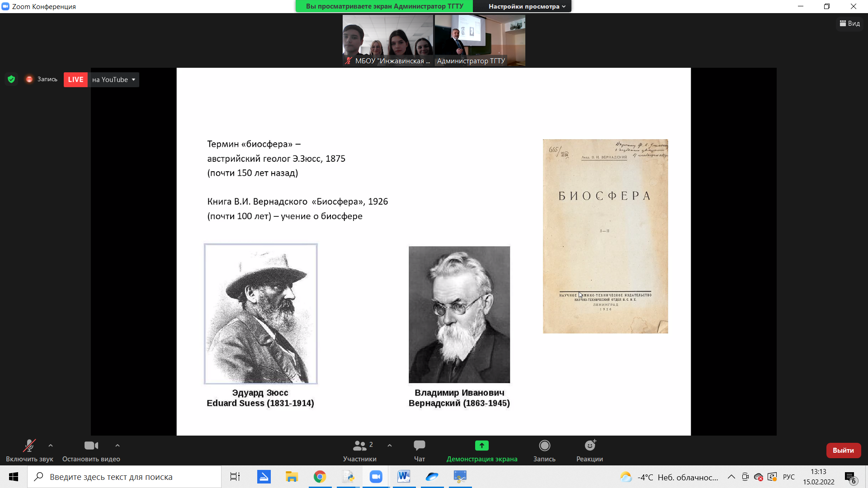Click the network tray icon
This screenshot has width=868, height=488.
[x=772, y=477]
